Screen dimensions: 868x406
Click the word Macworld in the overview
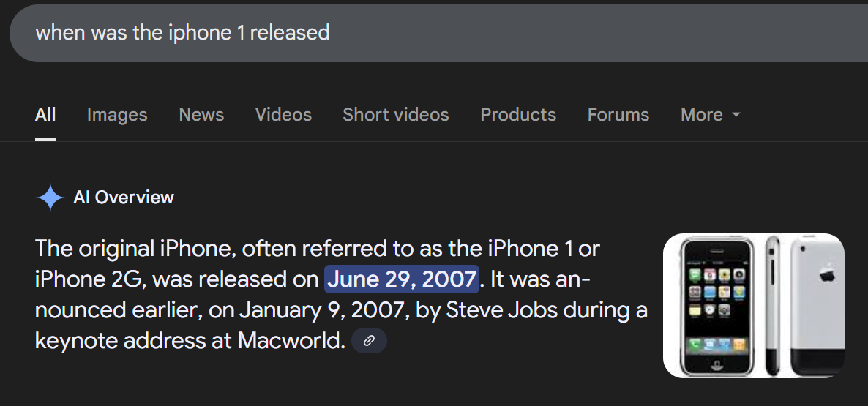coord(291,341)
